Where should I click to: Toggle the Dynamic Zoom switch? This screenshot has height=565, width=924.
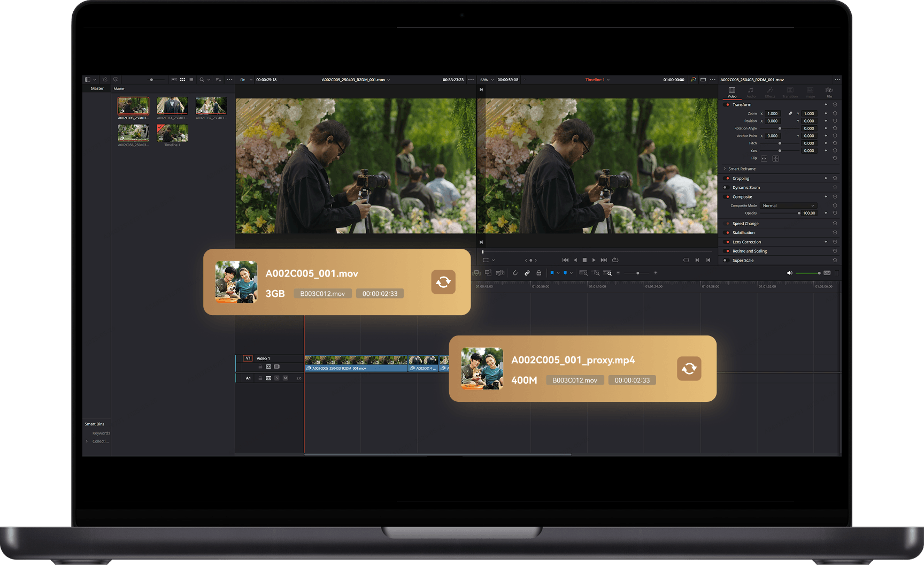(725, 188)
